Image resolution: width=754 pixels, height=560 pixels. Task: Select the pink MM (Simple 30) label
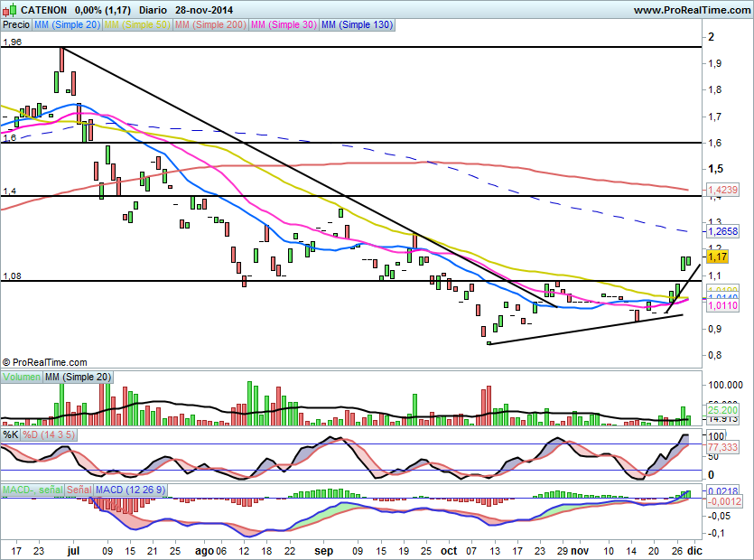tap(284, 25)
